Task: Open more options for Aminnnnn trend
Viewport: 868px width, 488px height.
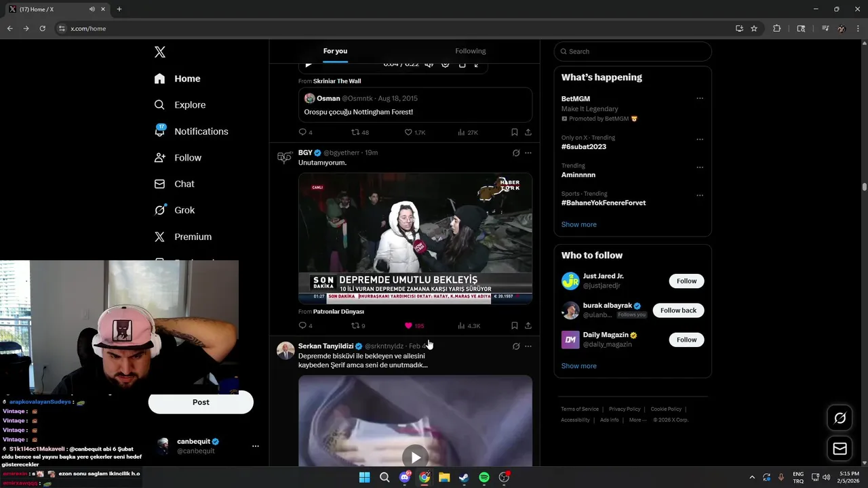Action: (700, 167)
